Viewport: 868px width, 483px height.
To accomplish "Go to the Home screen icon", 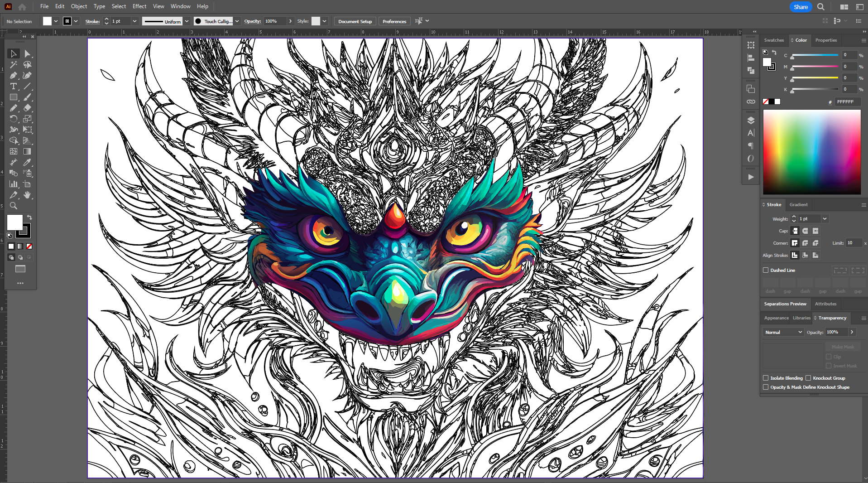I will (22, 7).
